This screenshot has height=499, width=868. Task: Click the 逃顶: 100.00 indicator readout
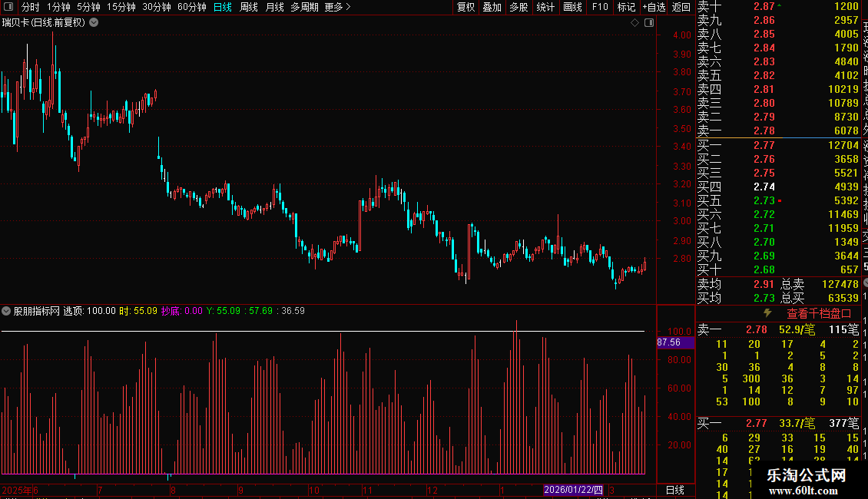(89, 311)
